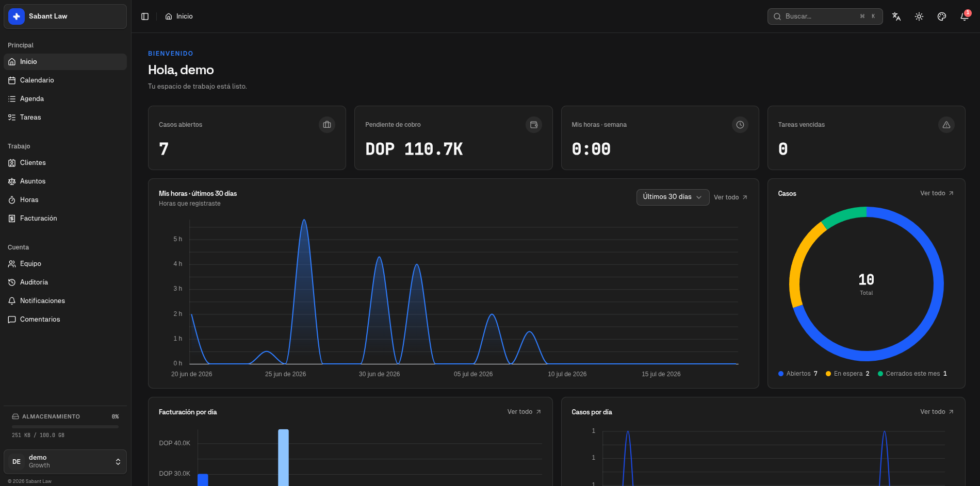Open the language translation icon
This screenshot has height=486, width=980.
(896, 16)
